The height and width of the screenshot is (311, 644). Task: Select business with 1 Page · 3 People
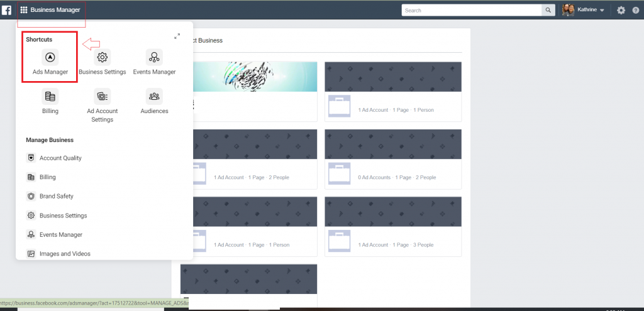click(393, 226)
